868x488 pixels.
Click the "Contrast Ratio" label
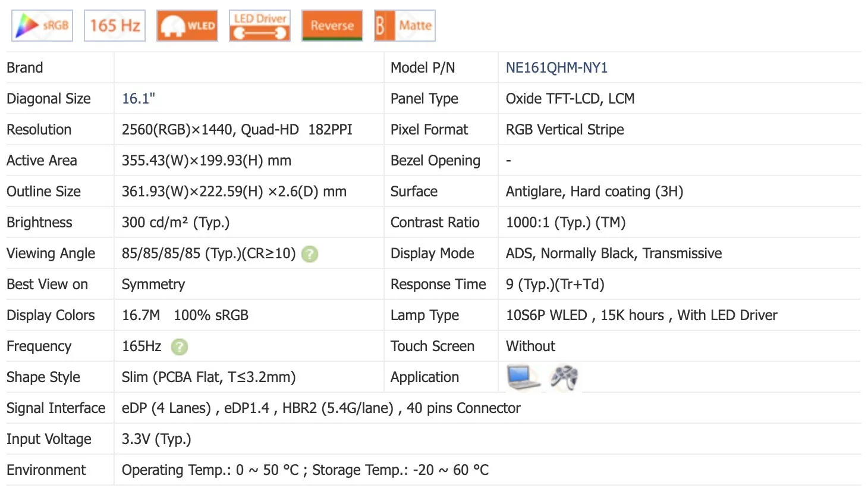point(435,223)
